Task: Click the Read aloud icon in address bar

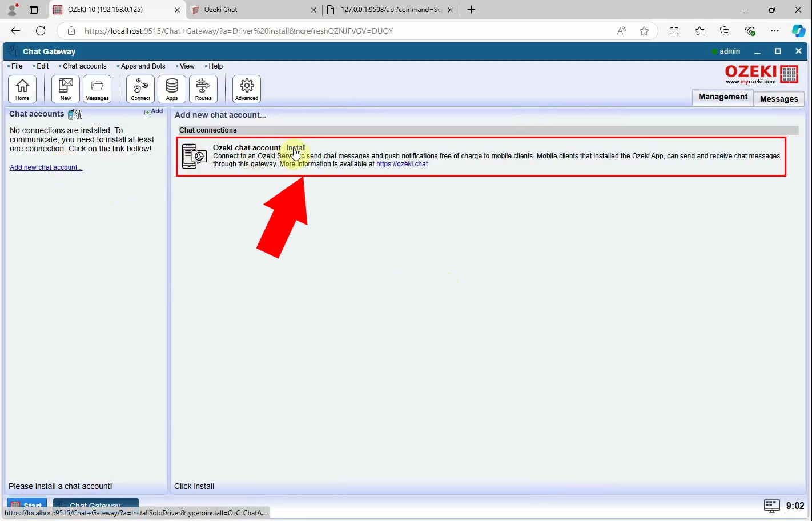Action: pos(621,31)
